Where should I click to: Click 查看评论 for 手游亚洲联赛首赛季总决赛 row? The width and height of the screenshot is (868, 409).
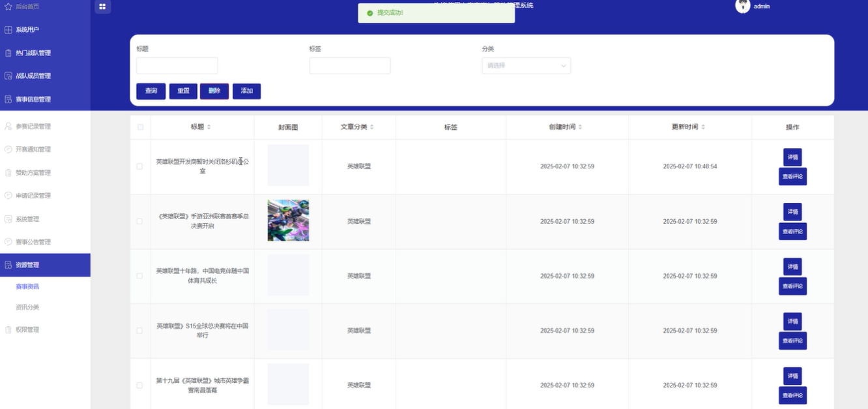(x=792, y=232)
